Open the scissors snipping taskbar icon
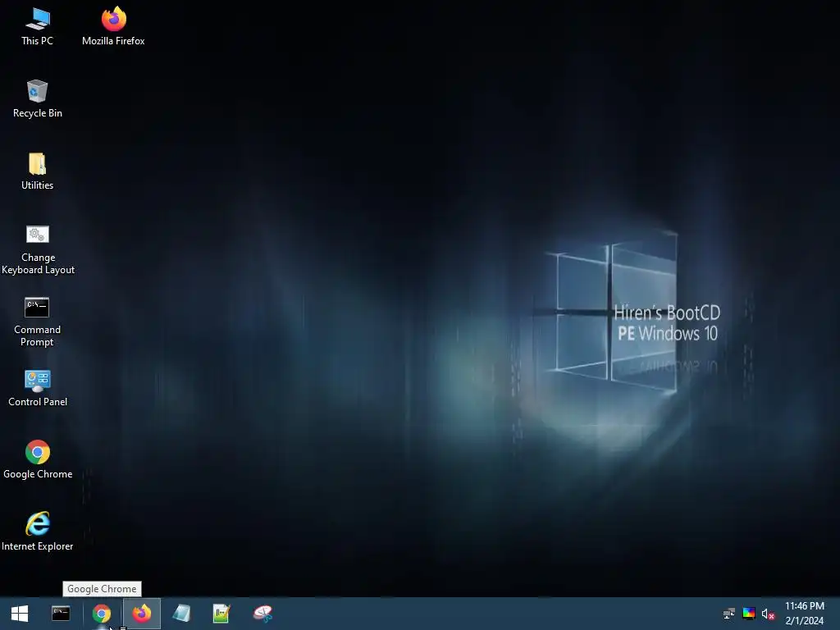The image size is (840, 630). 262,614
